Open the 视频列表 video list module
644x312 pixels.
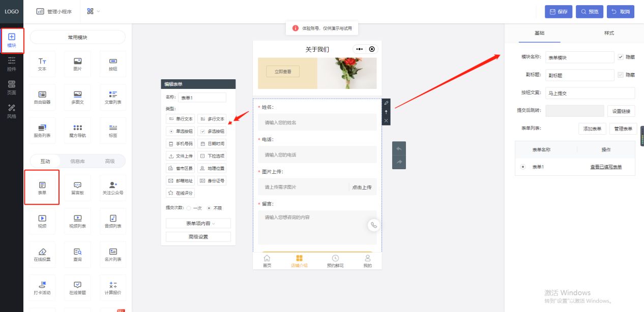tap(77, 221)
